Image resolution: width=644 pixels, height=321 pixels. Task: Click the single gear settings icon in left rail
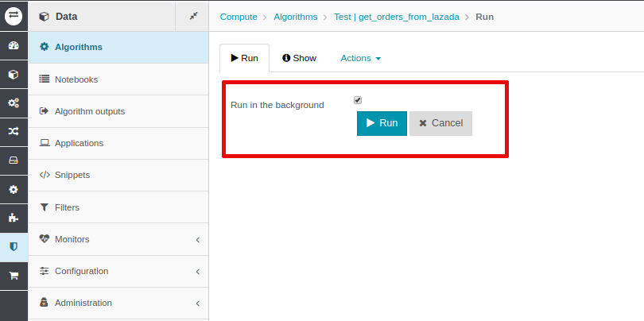pyautogui.click(x=14, y=189)
